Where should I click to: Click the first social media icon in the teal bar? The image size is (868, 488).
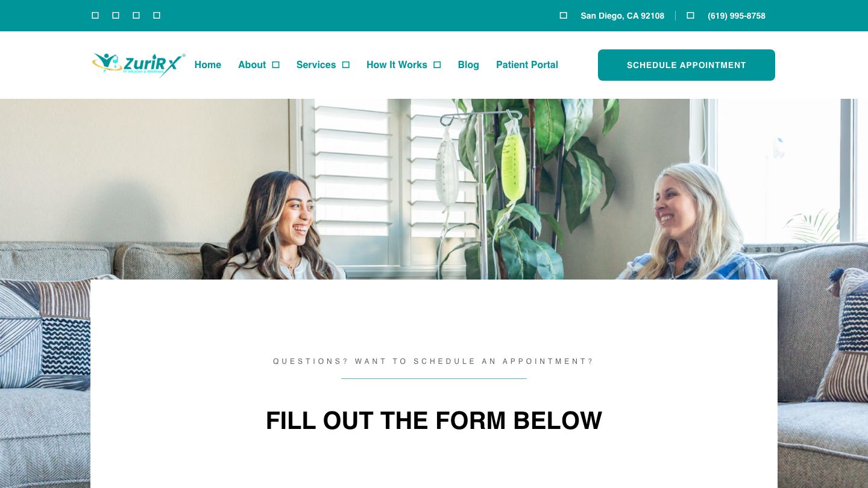[95, 16]
